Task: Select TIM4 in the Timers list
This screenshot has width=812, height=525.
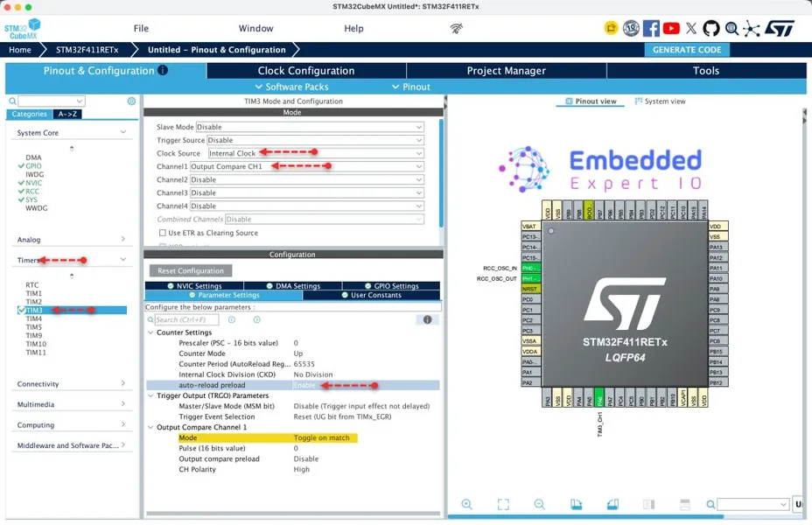Action: point(33,318)
